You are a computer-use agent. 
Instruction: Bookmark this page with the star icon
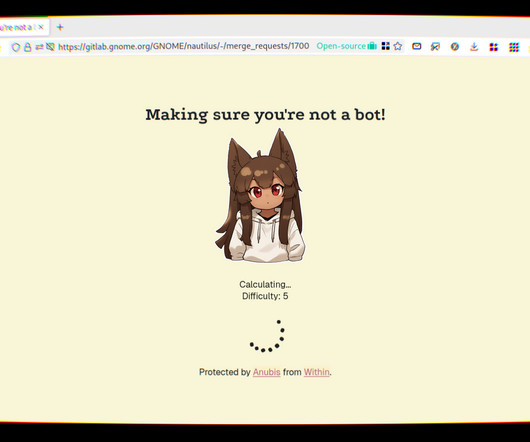tap(398, 46)
